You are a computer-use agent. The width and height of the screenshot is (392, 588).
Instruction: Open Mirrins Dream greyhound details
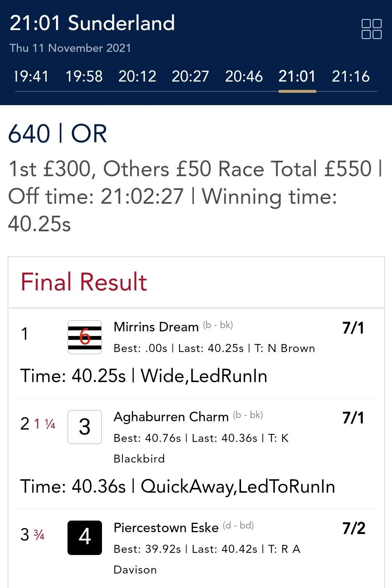pos(156,327)
